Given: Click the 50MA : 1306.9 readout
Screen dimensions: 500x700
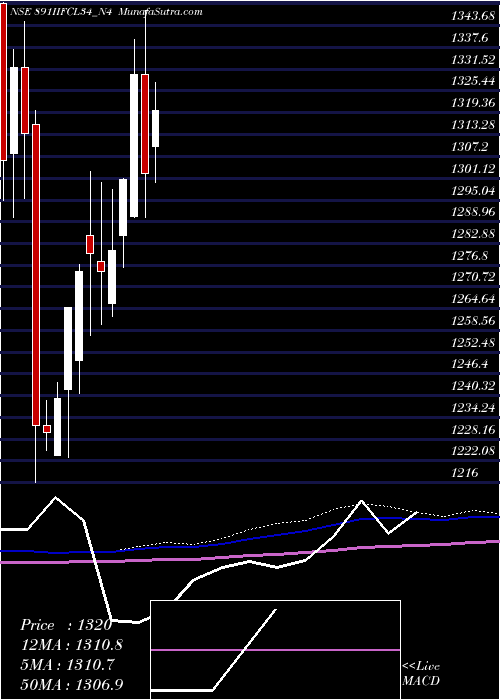Looking at the screenshot, I should point(71,684).
